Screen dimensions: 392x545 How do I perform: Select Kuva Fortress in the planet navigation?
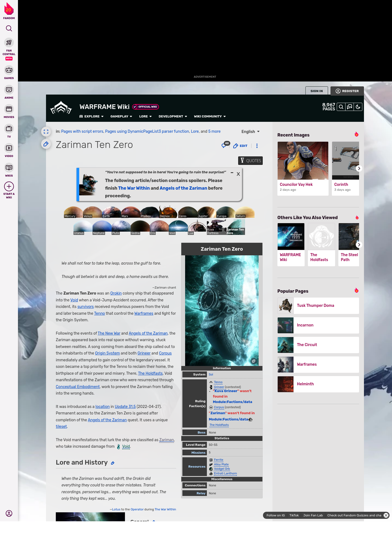coord(216,228)
